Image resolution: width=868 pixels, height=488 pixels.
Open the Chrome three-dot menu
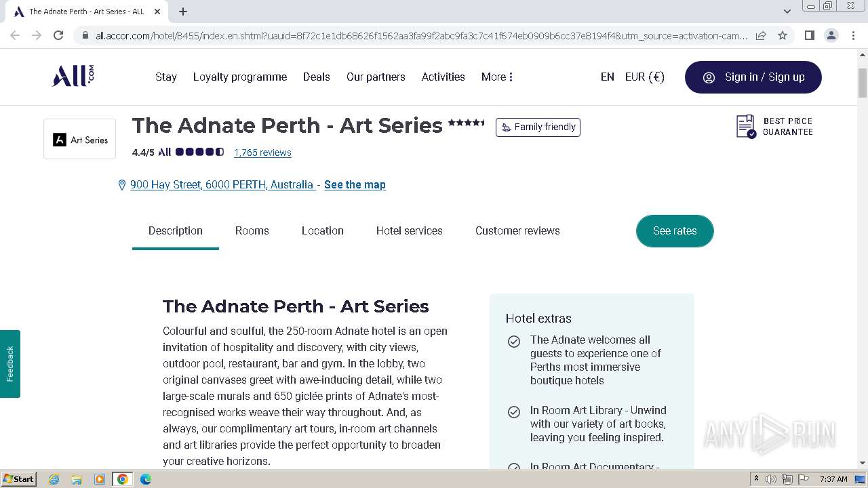853,35
